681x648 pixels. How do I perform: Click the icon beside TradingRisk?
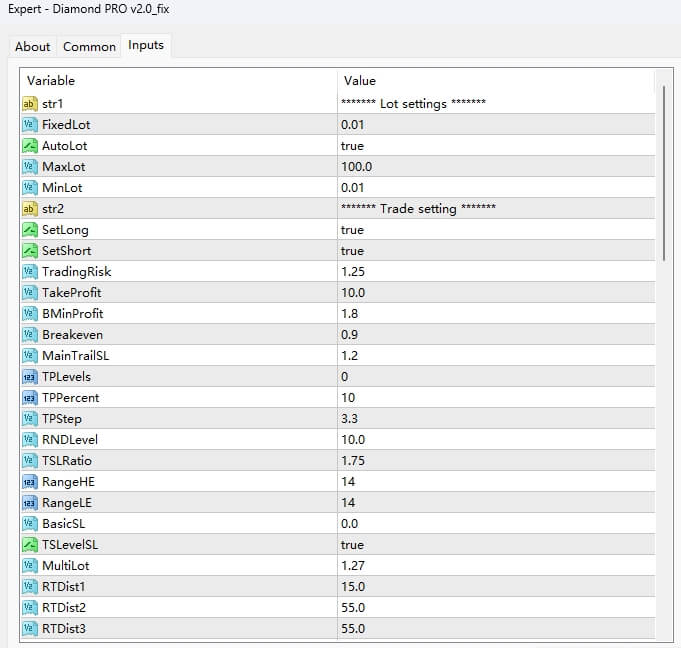30,271
